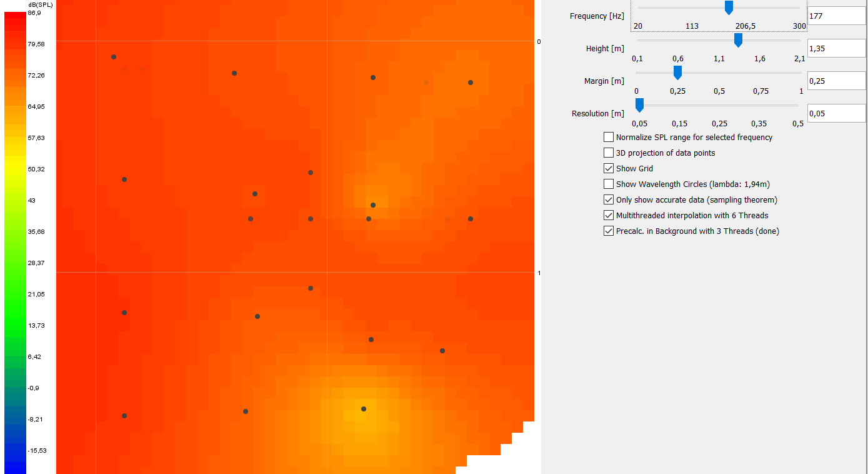868x474 pixels.
Task: Click the Height slider handle
Action: point(738,40)
